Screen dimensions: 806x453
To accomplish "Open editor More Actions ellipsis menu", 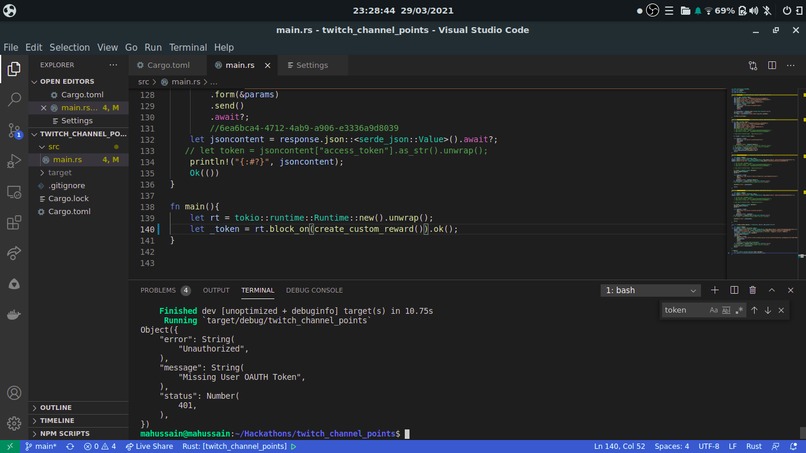I will [791, 65].
